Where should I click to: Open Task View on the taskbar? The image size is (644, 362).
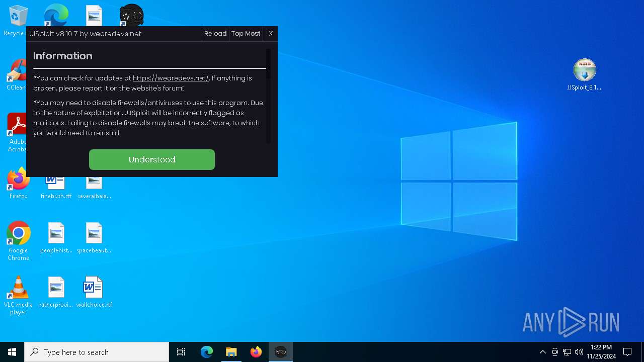pos(181,352)
